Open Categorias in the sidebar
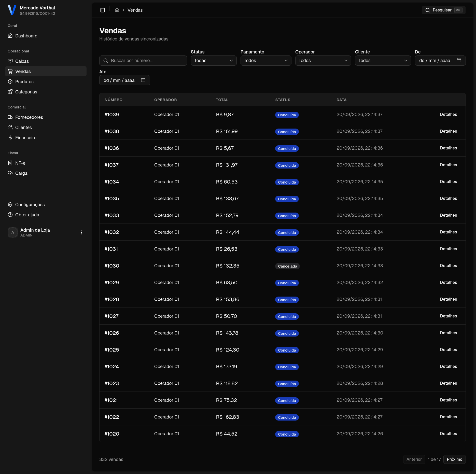476x474 pixels. [46, 92]
